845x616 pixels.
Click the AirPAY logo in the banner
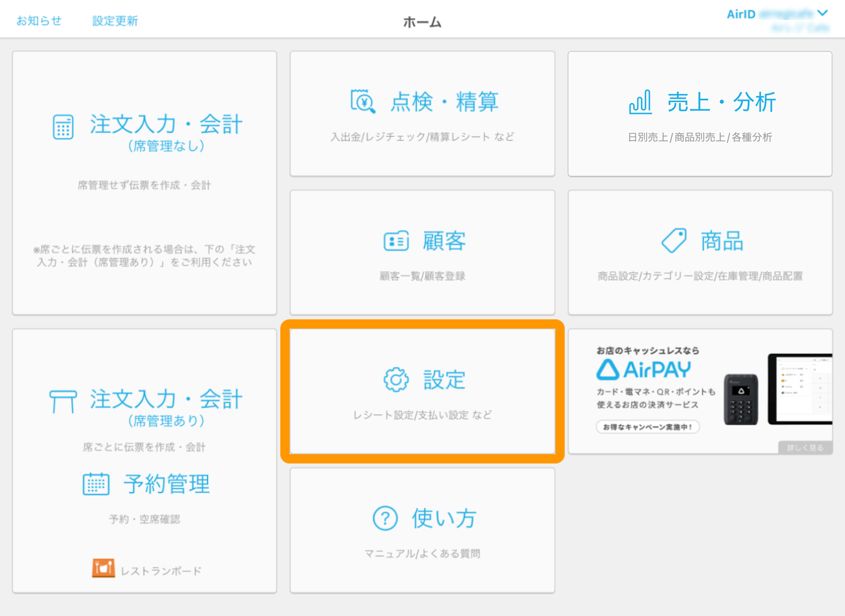point(643,370)
